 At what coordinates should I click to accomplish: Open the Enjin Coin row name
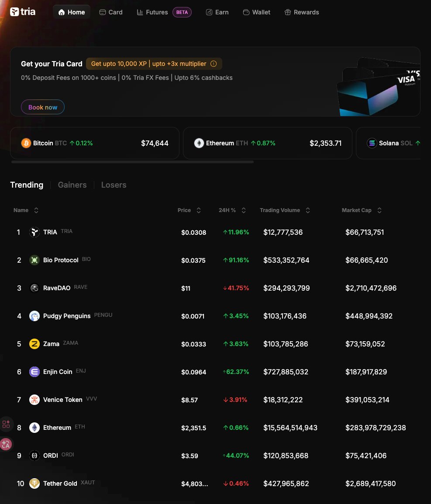[58, 372]
